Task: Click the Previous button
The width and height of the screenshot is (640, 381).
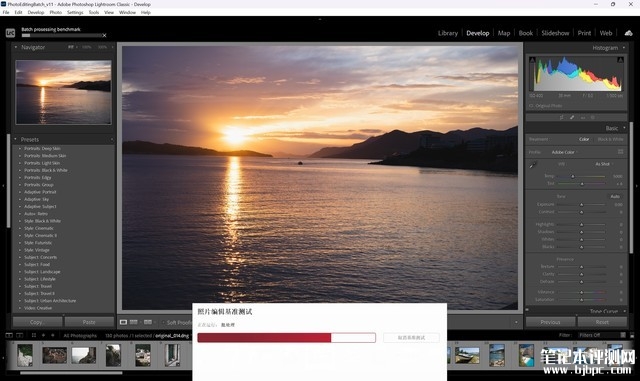Action: 550,322
